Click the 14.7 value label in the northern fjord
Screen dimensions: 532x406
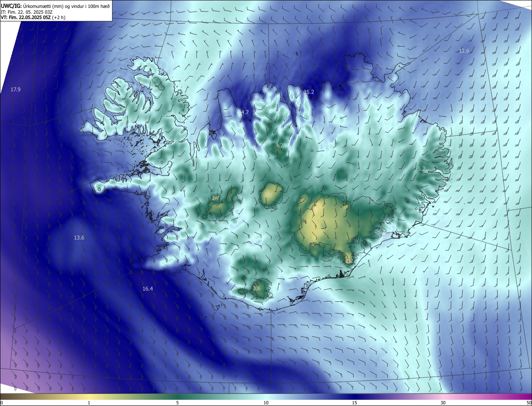[x=244, y=112]
